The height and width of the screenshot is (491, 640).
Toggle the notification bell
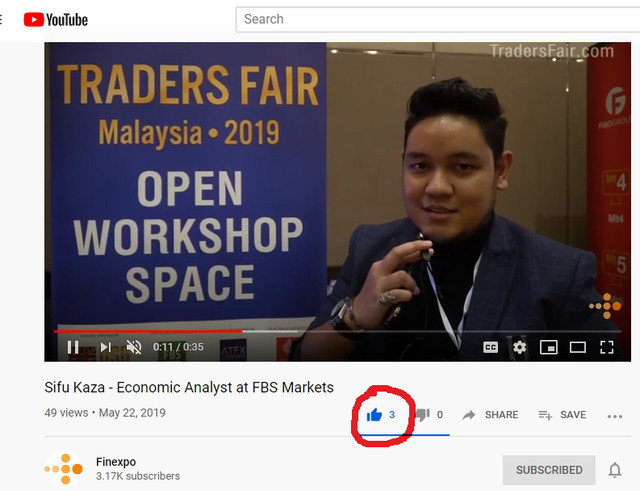[x=615, y=470]
